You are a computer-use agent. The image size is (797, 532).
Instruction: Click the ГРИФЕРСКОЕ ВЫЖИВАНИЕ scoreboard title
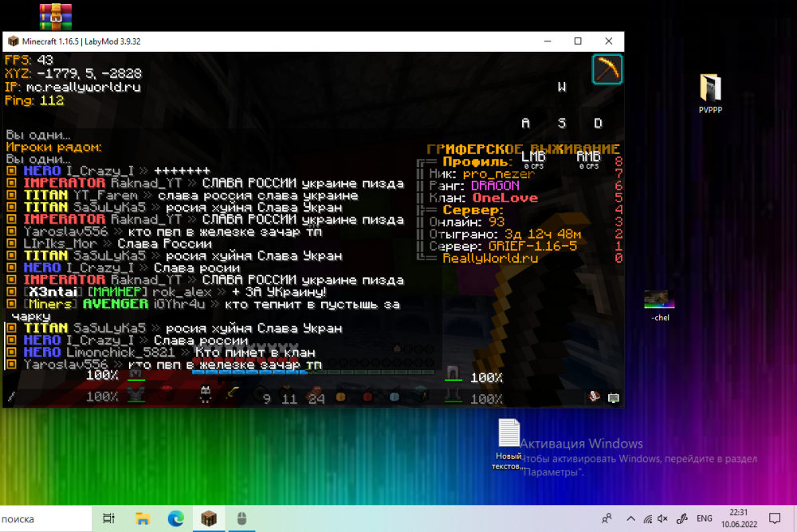pos(523,149)
